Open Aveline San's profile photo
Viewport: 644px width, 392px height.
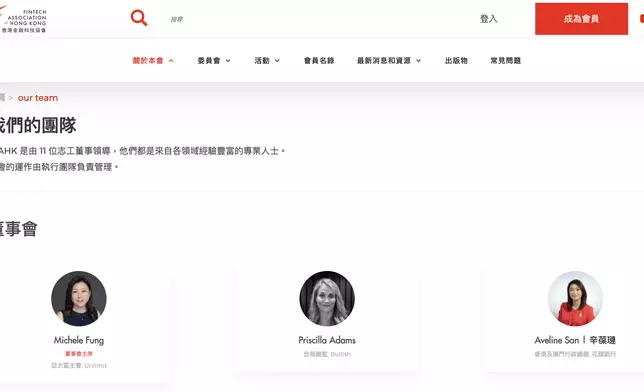click(575, 298)
